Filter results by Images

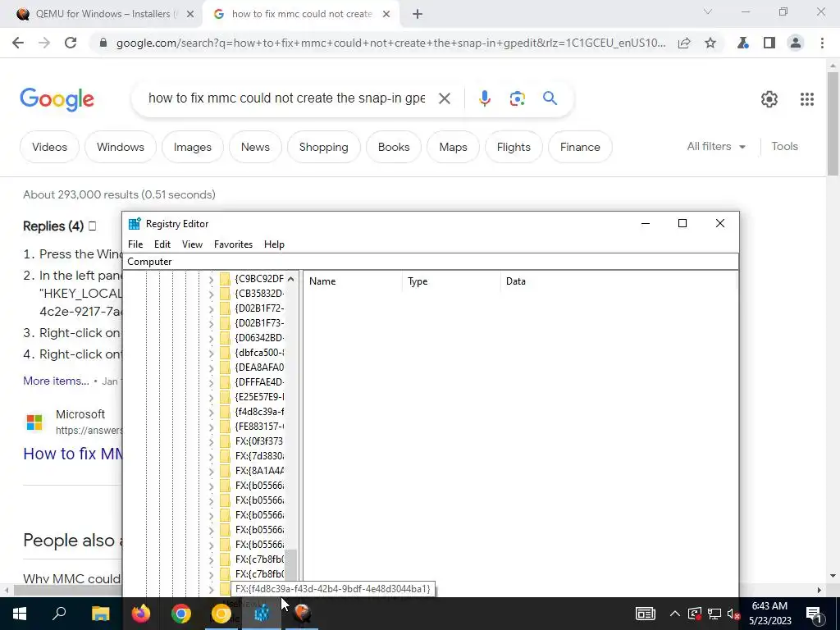pos(192,147)
